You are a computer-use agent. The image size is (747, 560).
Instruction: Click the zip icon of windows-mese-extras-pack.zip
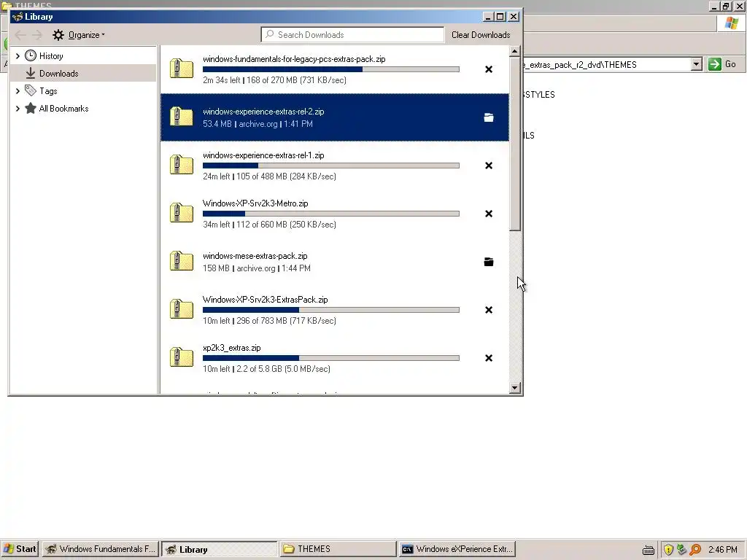pyautogui.click(x=182, y=261)
